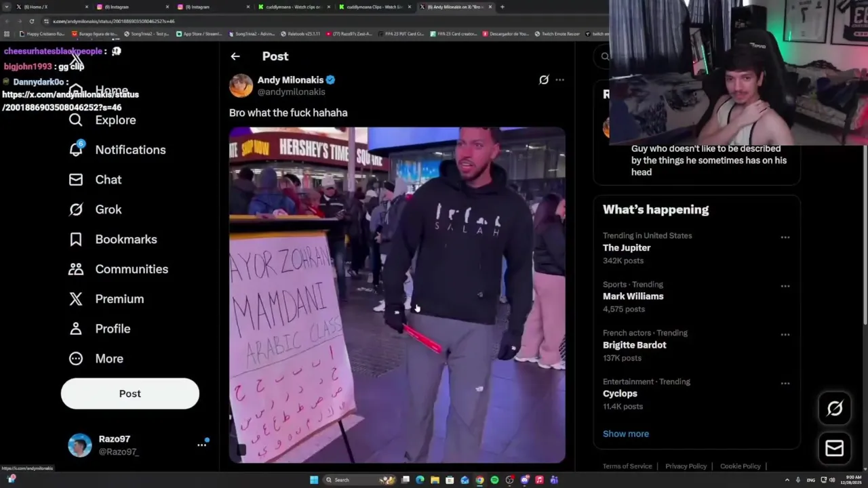The height and width of the screenshot is (488, 868).
Task: Open the floating Messages envelope button
Action: point(835,448)
